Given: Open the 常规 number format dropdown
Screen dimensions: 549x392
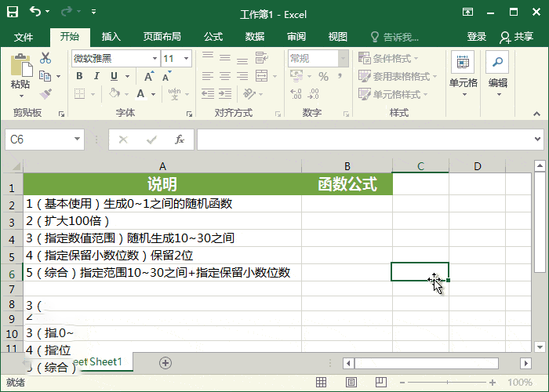Looking at the screenshot, I should pyautogui.click(x=344, y=59).
